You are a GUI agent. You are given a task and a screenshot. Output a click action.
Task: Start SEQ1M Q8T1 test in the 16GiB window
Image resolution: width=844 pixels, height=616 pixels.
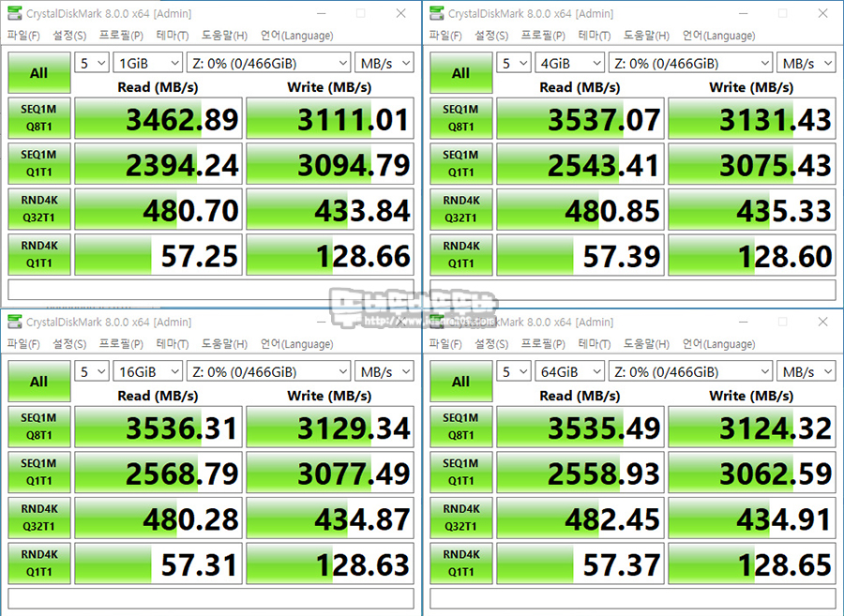coord(39,427)
